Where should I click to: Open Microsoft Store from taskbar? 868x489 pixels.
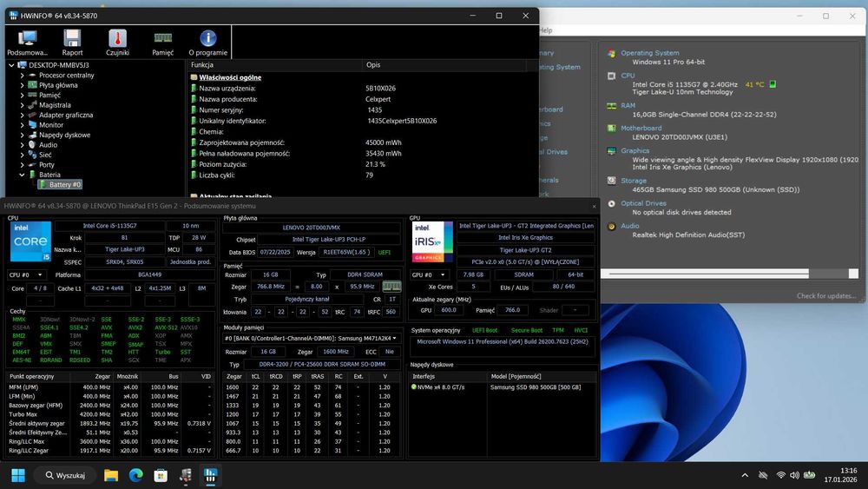pos(161,475)
